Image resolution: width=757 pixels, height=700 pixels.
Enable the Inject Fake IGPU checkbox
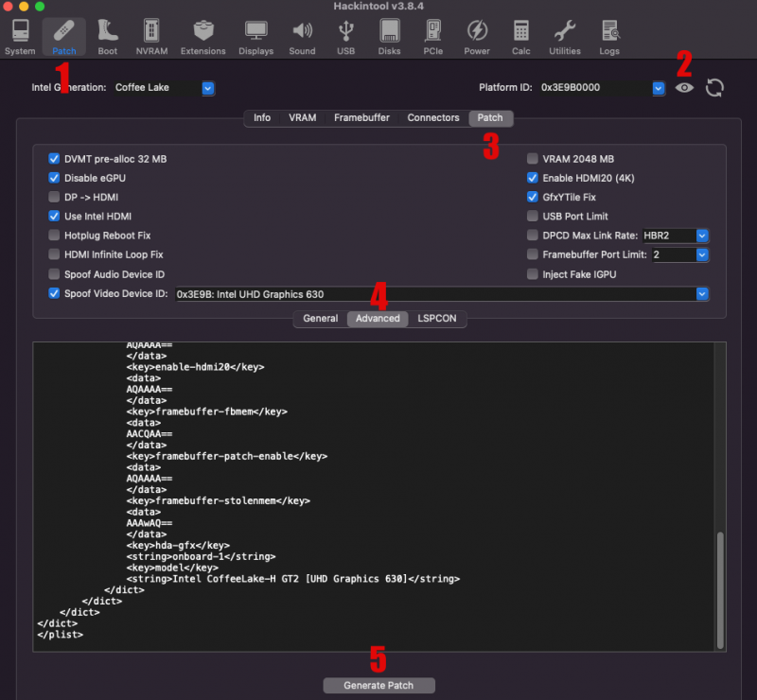(x=533, y=274)
